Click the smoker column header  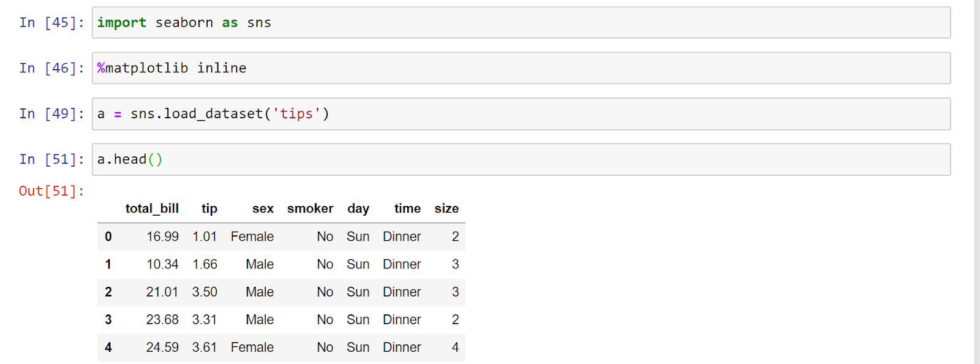coord(310,209)
